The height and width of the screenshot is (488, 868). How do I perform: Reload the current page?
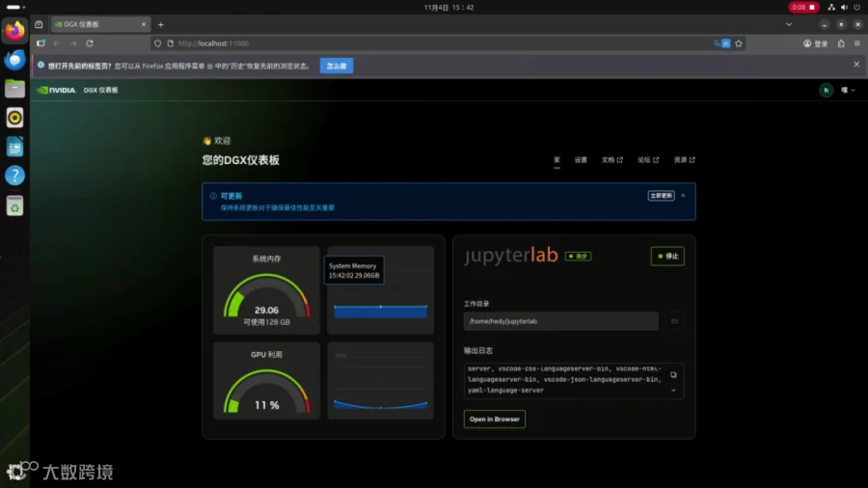tap(90, 43)
